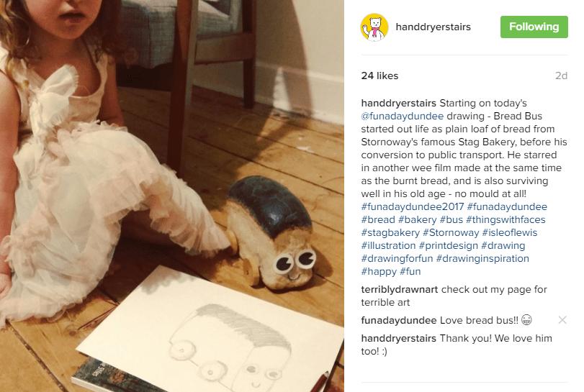Click the bread bus post photo
Screen dimensions: 584x392
click(x=171, y=196)
